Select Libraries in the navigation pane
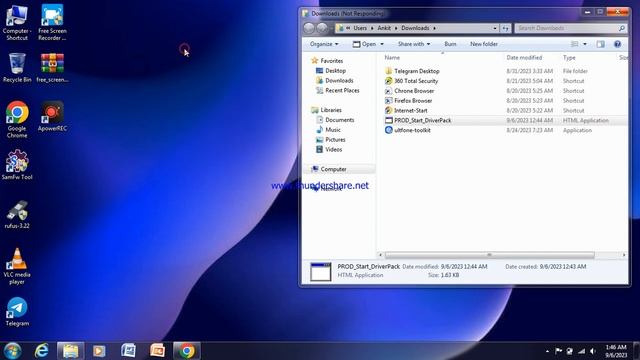Screen dimensions: 640x360 tap(327, 110)
